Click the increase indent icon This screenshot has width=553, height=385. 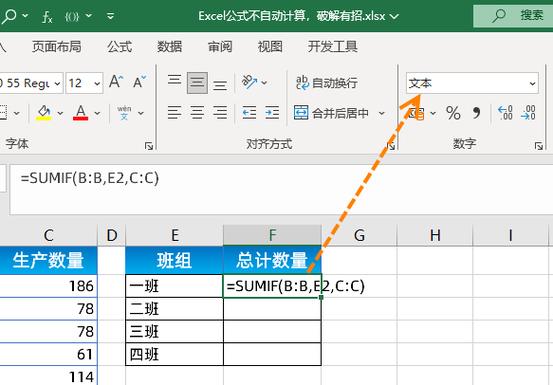272,113
